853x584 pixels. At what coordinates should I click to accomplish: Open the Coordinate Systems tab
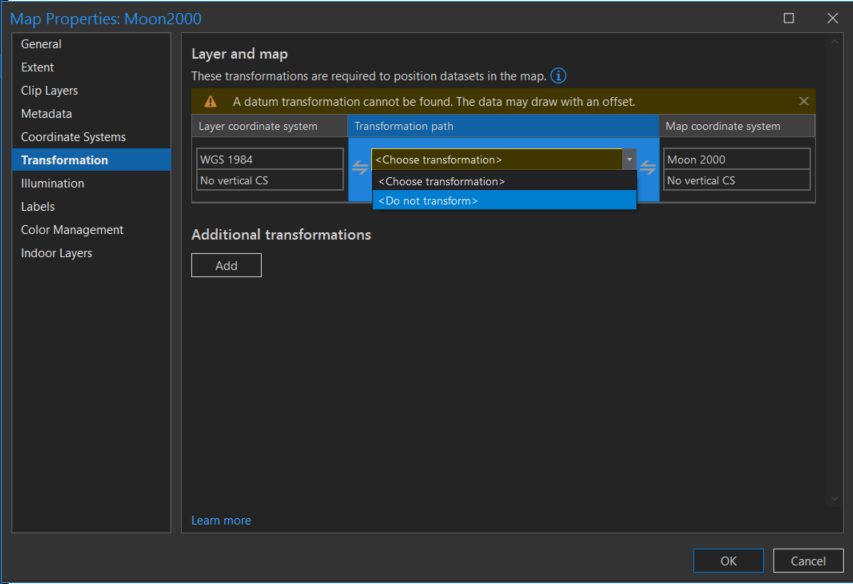click(73, 137)
